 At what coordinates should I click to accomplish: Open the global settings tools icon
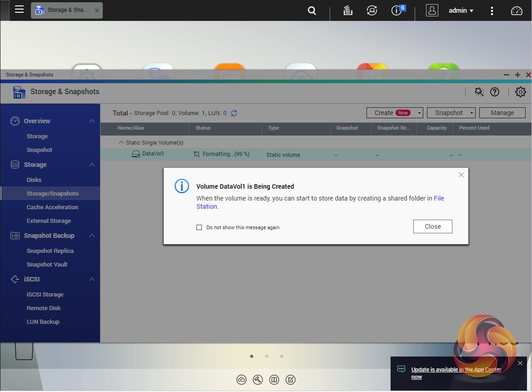[x=479, y=92]
